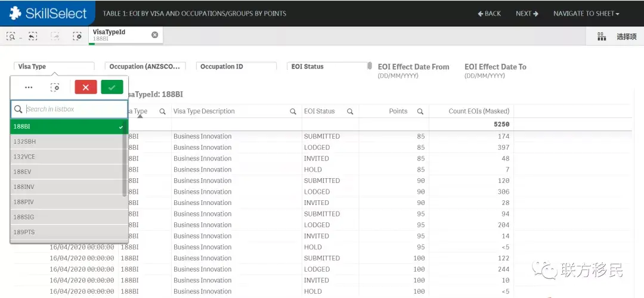Select 188INV in the Visa Type listbox
The height and width of the screenshot is (298, 644).
(x=67, y=187)
